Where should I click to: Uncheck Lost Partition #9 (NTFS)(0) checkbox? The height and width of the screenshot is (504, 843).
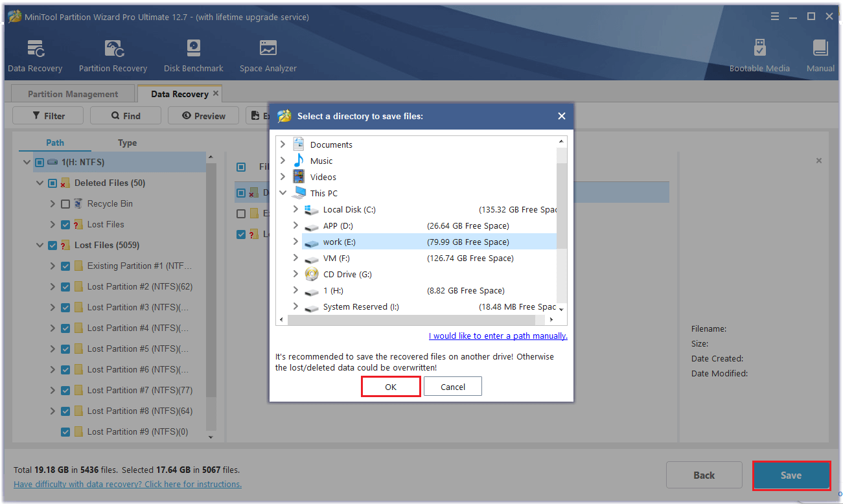65,431
